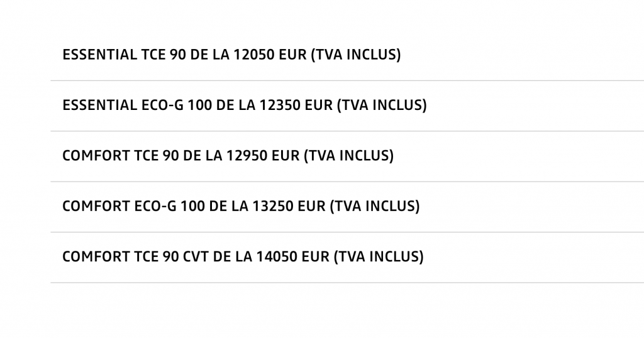Click the 12350 EUR price heading
This screenshot has width=644, height=338.
[x=245, y=105]
